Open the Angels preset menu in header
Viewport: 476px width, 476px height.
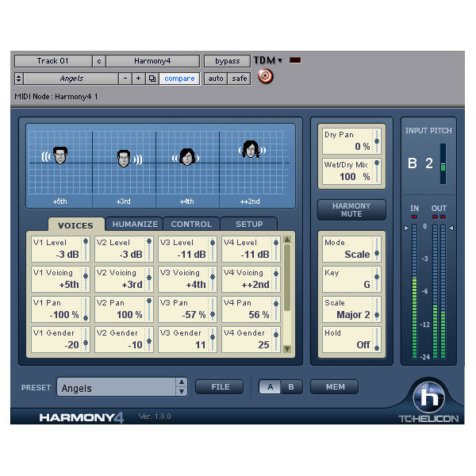coord(71,79)
